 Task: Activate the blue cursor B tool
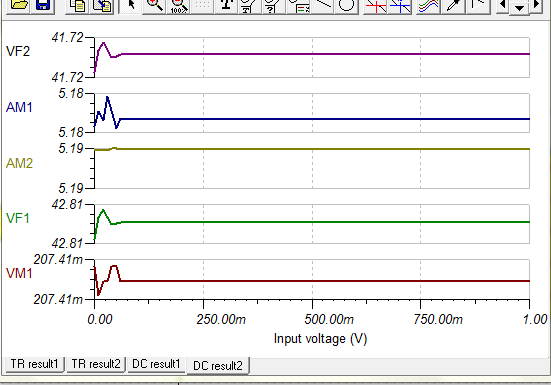pyautogui.click(x=400, y=5)
